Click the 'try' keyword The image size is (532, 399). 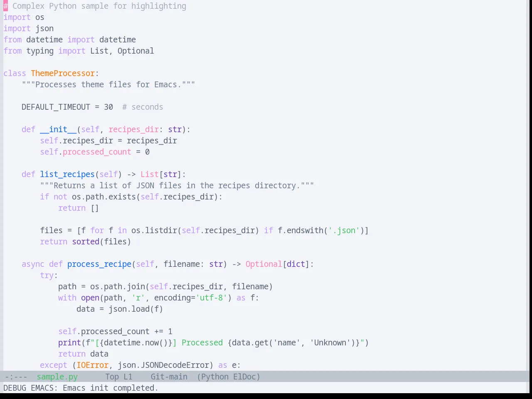point(47,275)
